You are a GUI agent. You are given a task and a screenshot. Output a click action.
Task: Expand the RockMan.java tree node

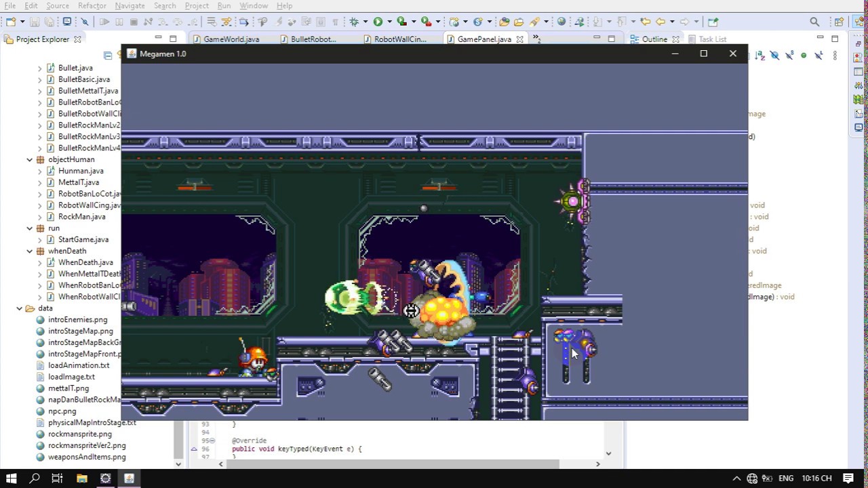pyautogui.click(x=40, y=217)
